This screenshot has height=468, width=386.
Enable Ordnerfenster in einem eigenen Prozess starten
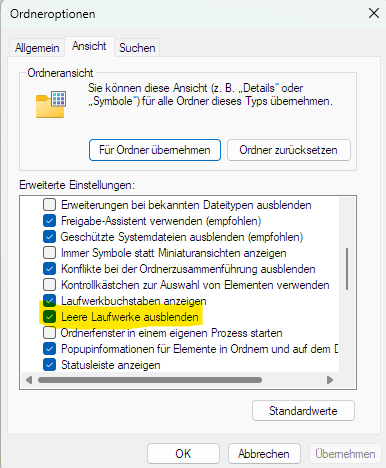click(x=49, y=333)
